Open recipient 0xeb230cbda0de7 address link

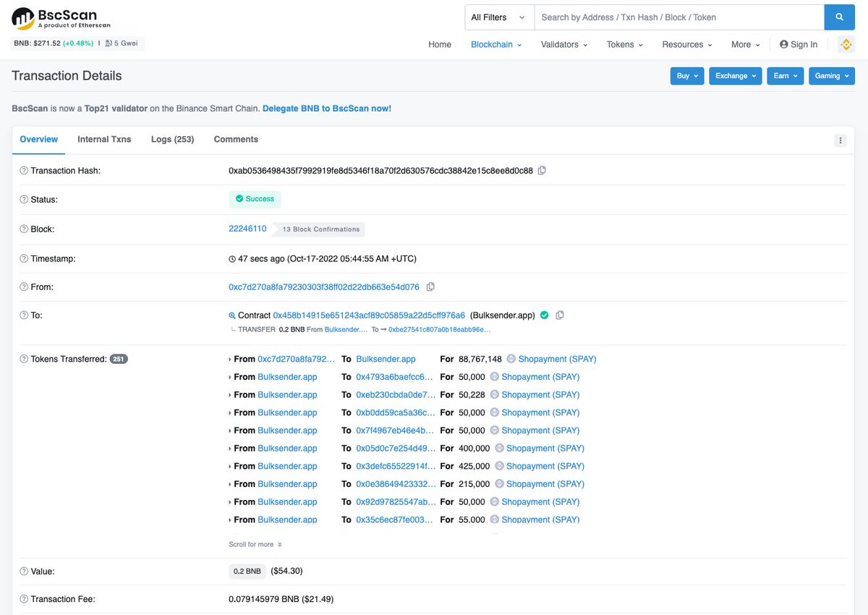point(396,395)
